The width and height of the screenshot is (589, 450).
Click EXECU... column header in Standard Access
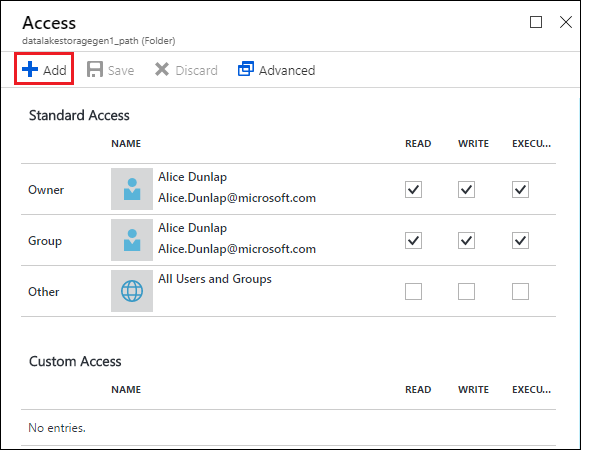coord(531,143)
